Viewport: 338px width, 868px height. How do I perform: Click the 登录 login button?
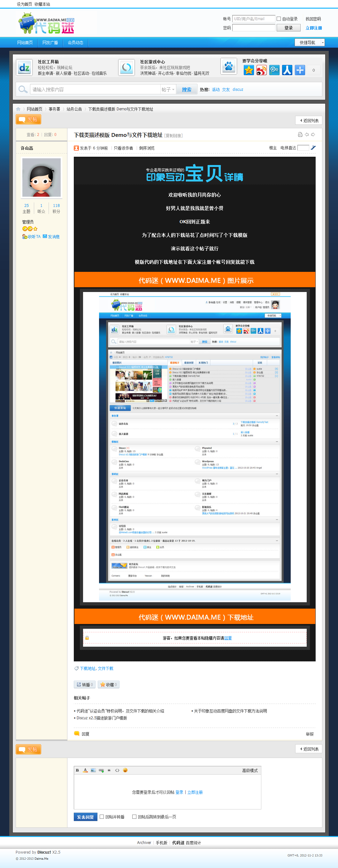(x=288, y=28)
